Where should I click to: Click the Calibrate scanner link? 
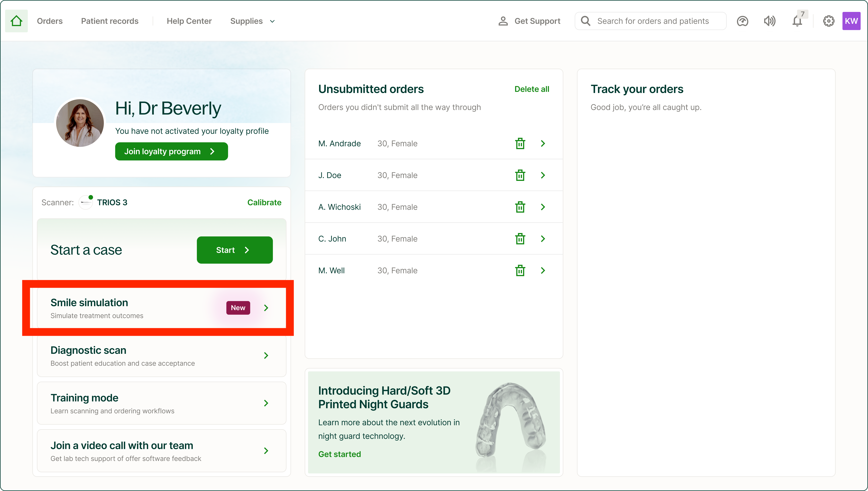(264, 202)
